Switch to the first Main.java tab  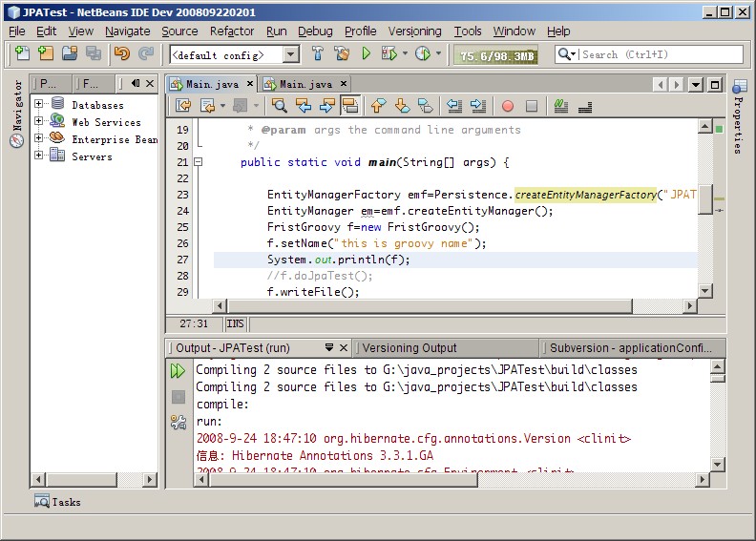tap(212, 84)
